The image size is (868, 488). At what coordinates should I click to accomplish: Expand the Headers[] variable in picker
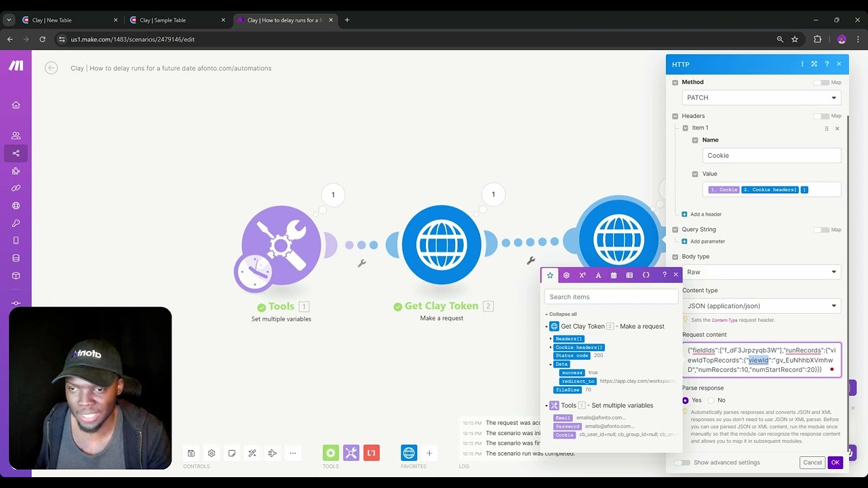[x=551, y=339]
